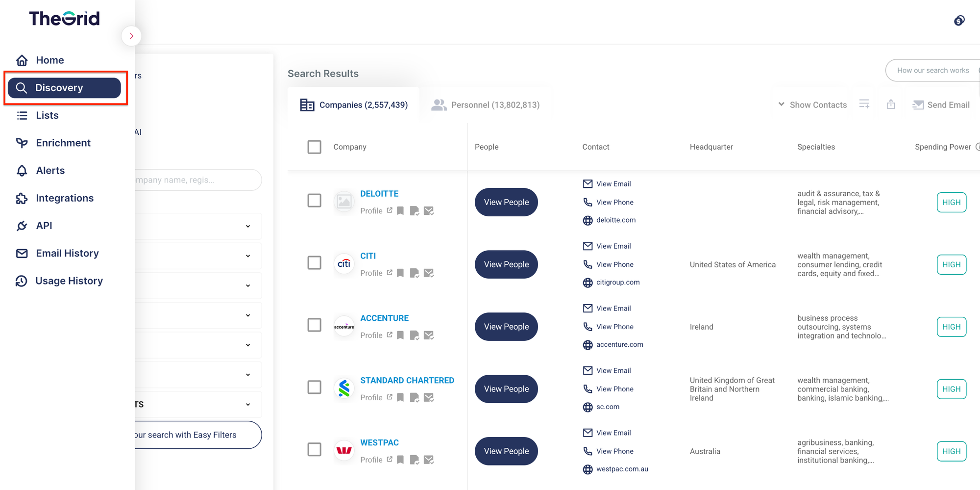Click View Phone for Accenture
This screenshot has height=490, width=980.
pos(608,327)
